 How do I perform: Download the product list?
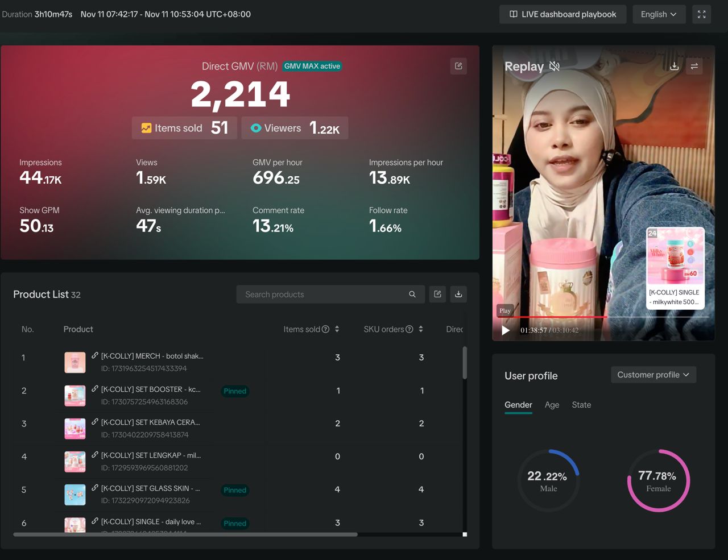click(458, 294)
